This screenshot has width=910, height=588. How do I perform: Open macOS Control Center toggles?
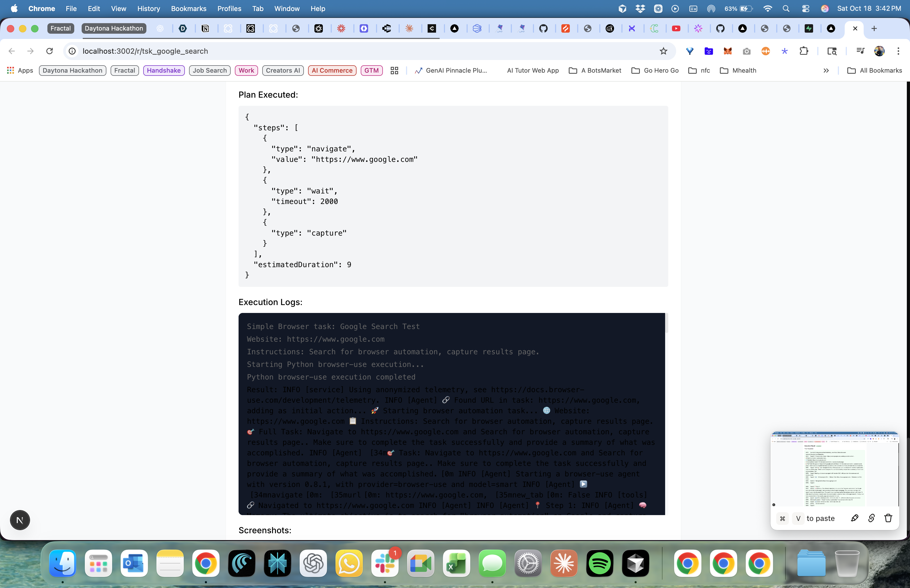tap(805, 8)
